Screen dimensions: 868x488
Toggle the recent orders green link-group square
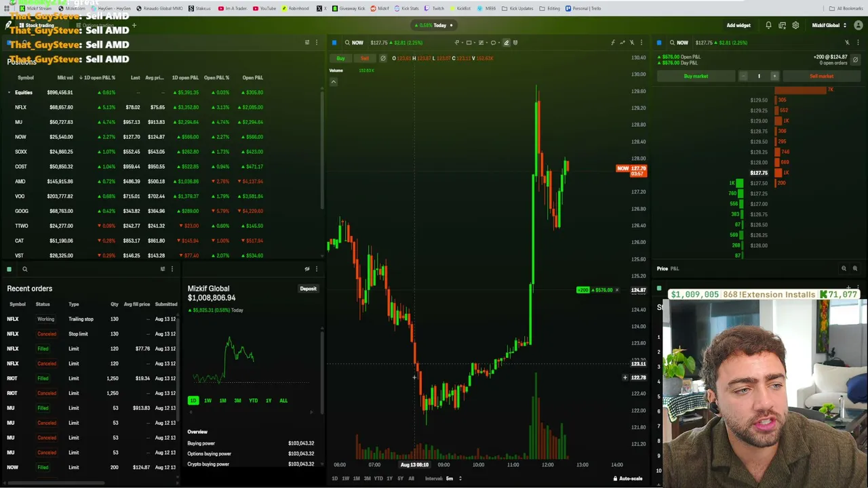(x=9, y=269)
